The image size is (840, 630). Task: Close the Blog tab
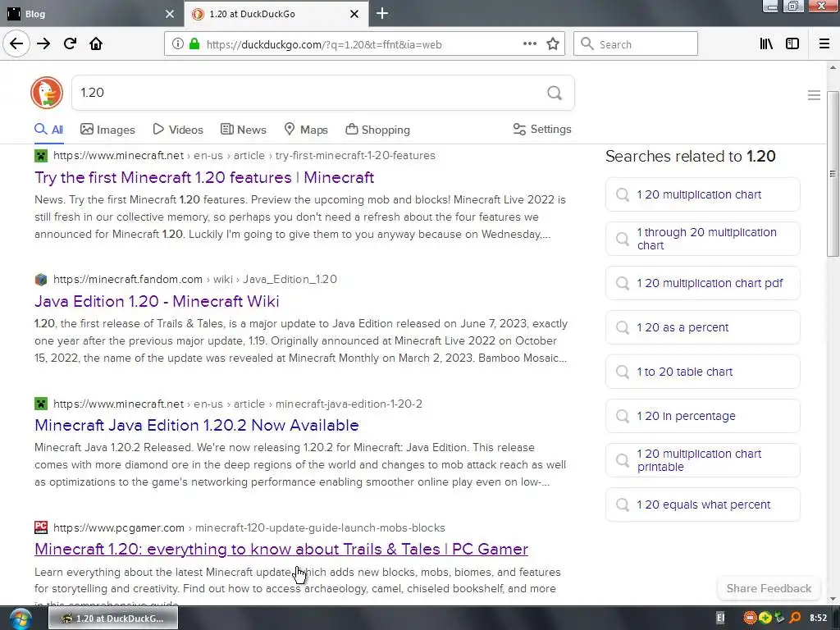170,14
